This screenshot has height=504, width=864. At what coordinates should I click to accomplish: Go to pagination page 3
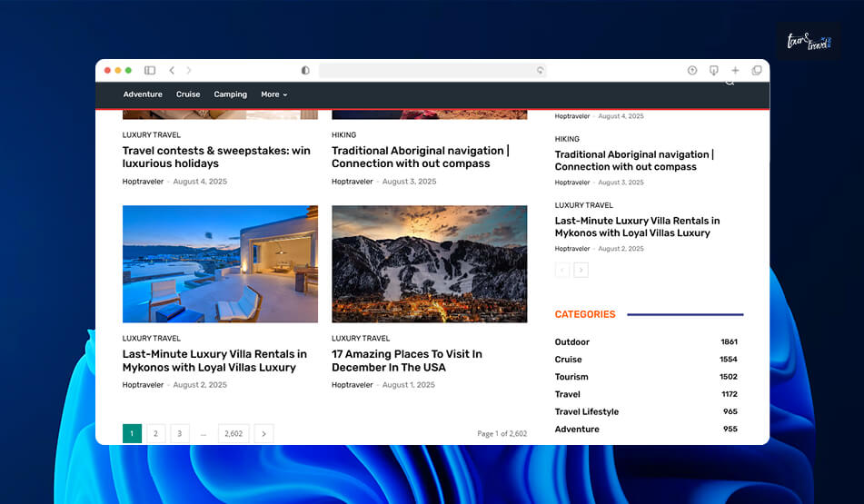click(180, 433)
